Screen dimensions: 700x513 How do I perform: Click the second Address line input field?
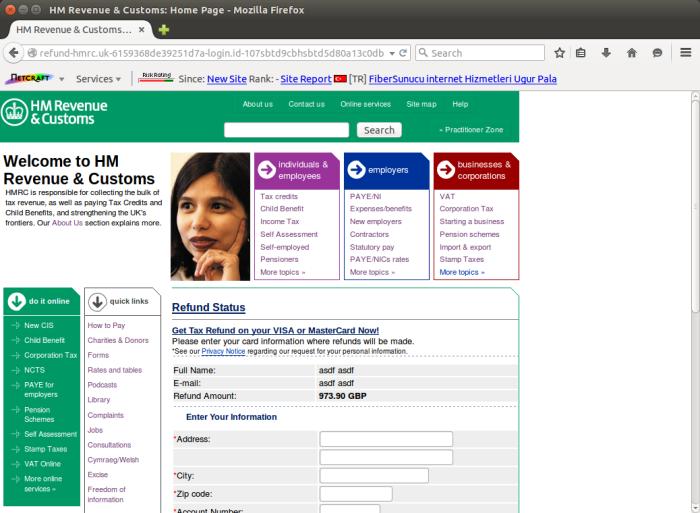(386, 457)
